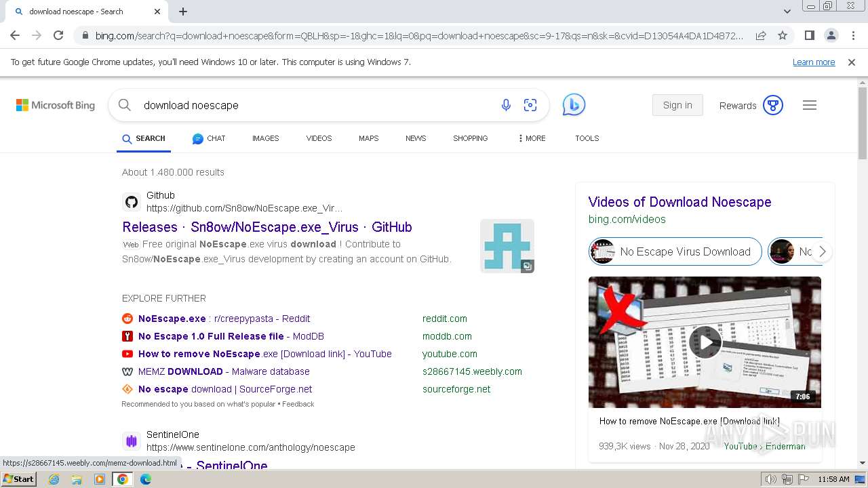Open 'Videos of Download Noescape' heading
This screenshot has height=488, width=868.
point(679,202)
